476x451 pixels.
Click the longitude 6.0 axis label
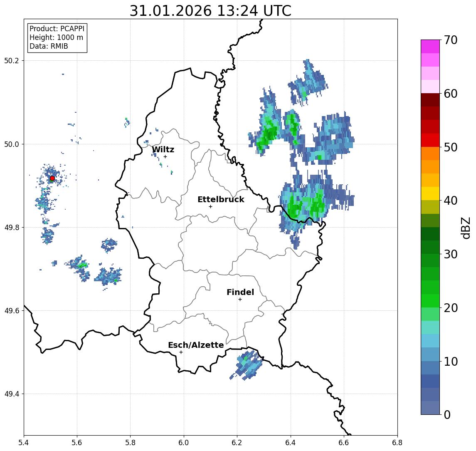point(184,443)
